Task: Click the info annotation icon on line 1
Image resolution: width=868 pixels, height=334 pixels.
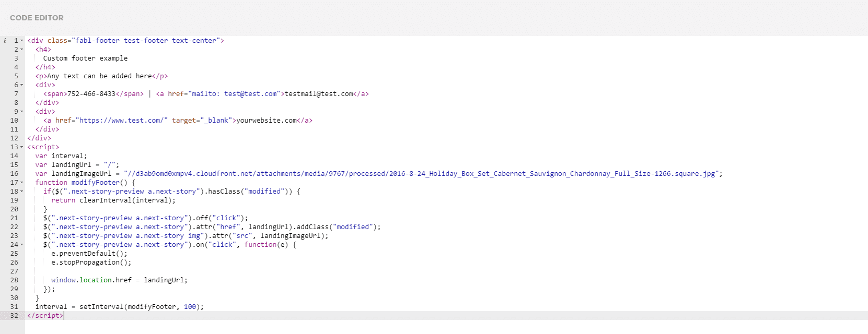Action: (5, 41)
